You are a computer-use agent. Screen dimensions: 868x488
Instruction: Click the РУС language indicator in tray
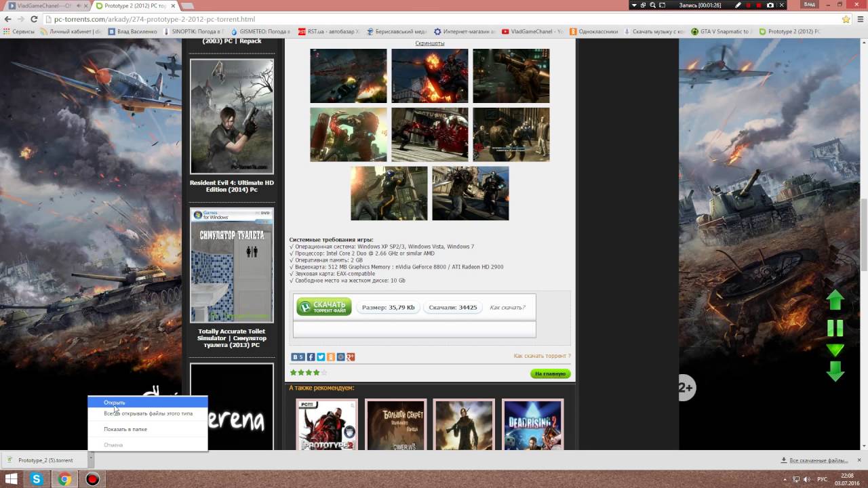pos(822,479)
